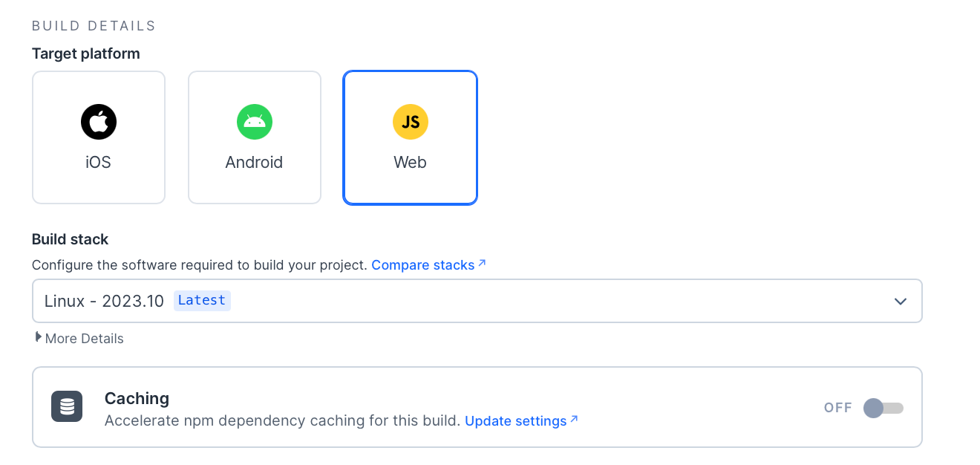Select the Android target platform card
The width and height of the screenshot is (980, 465).
click(x=255, y=137)
